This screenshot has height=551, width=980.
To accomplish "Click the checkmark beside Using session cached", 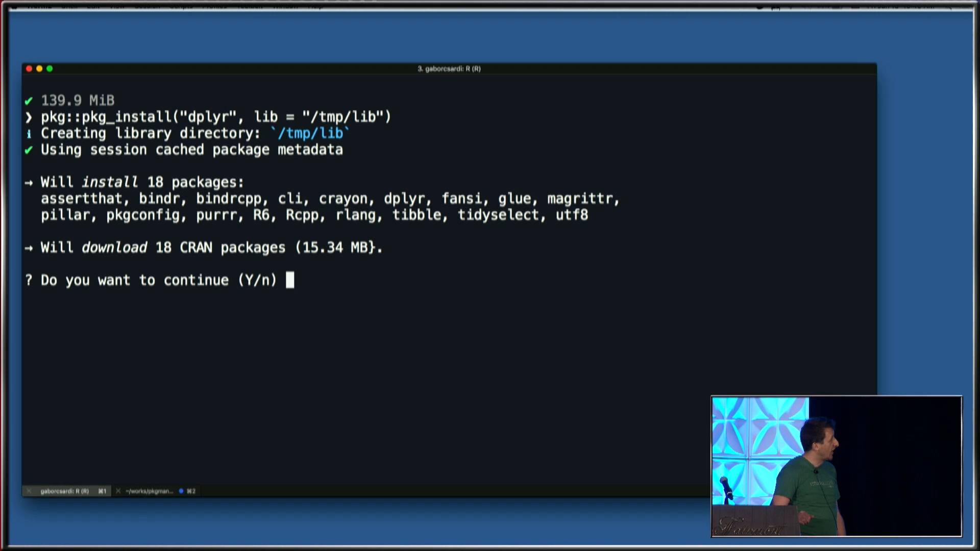I will [x=29, y=150].
